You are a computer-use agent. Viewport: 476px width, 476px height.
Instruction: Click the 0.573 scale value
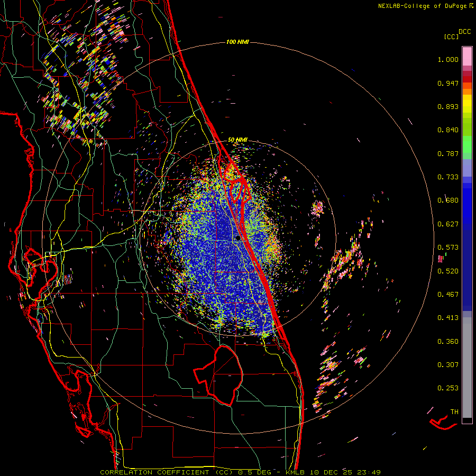[x=448, y=248]
